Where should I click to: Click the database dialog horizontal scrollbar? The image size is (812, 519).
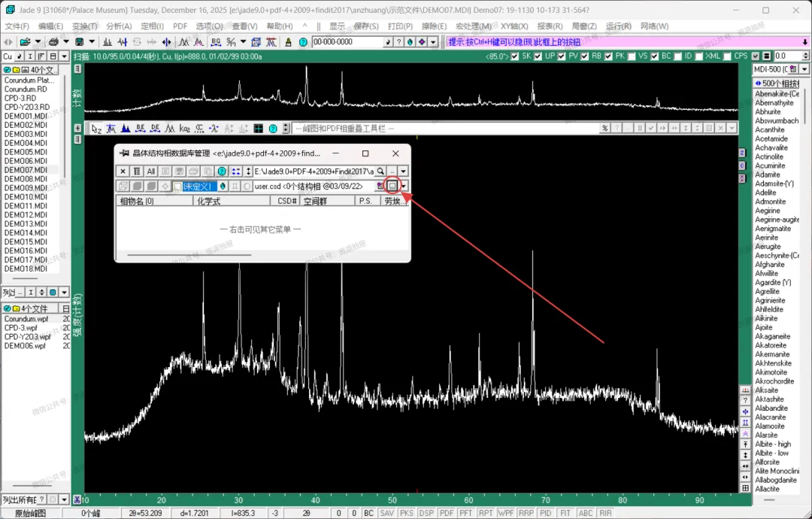coord(189,255)
